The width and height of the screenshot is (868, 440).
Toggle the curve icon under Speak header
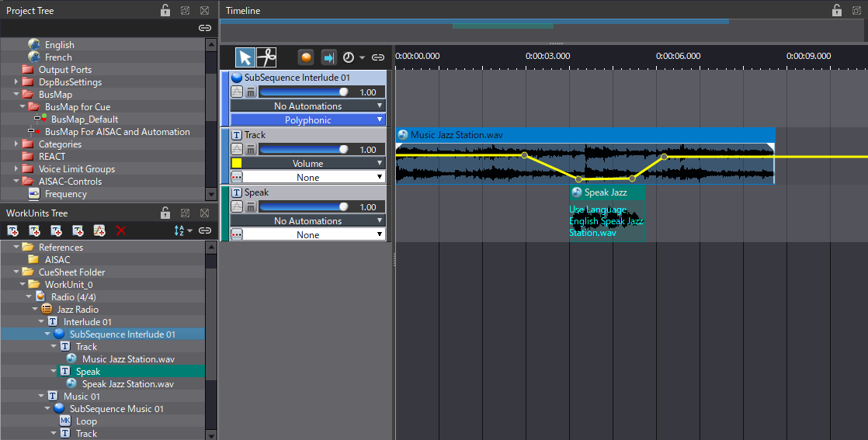point(237,207)
